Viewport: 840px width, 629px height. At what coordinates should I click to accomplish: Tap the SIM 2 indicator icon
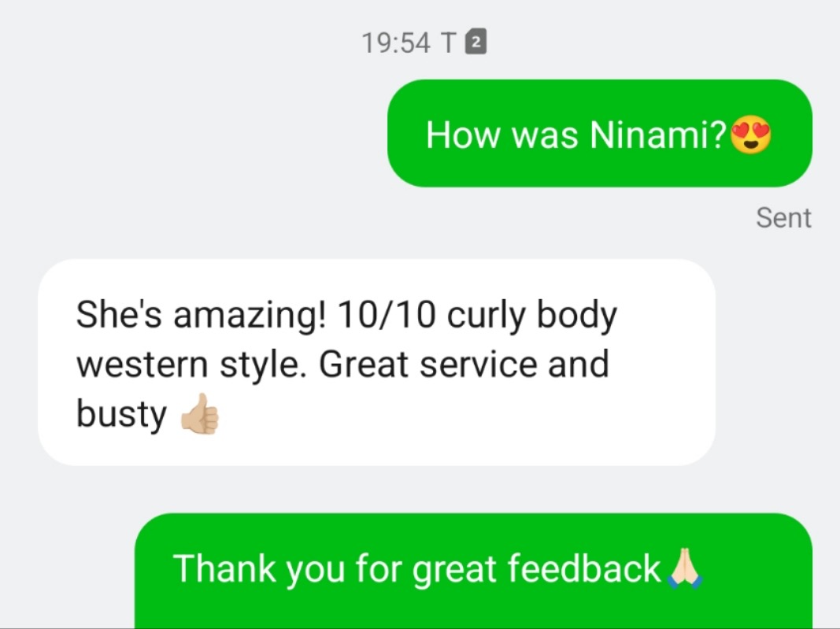tap(476, 42)
